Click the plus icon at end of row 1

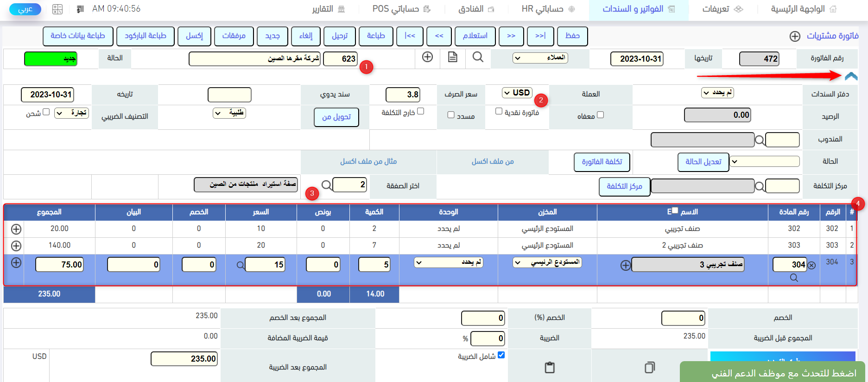[x=16, y=229]
